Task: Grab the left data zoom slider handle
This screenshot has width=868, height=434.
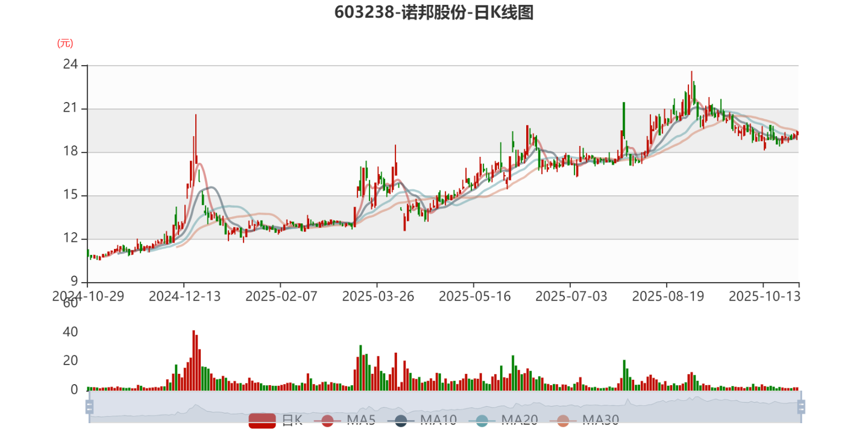Action: pos(90,407)
